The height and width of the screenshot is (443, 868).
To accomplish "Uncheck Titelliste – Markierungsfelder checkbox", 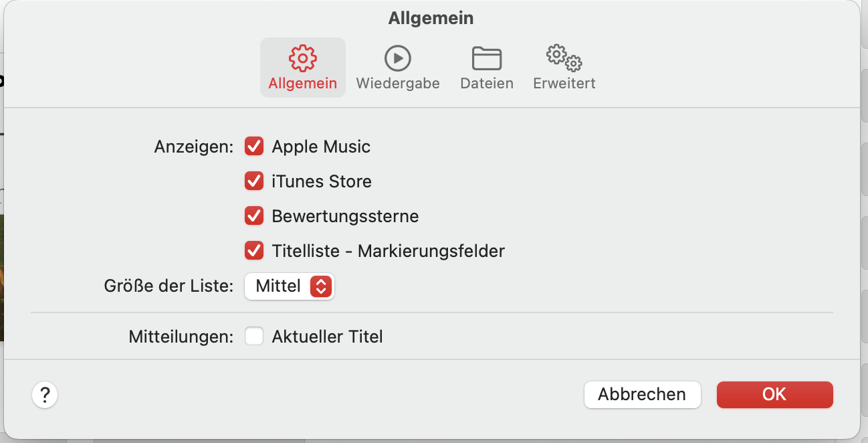I will point(254,251).
